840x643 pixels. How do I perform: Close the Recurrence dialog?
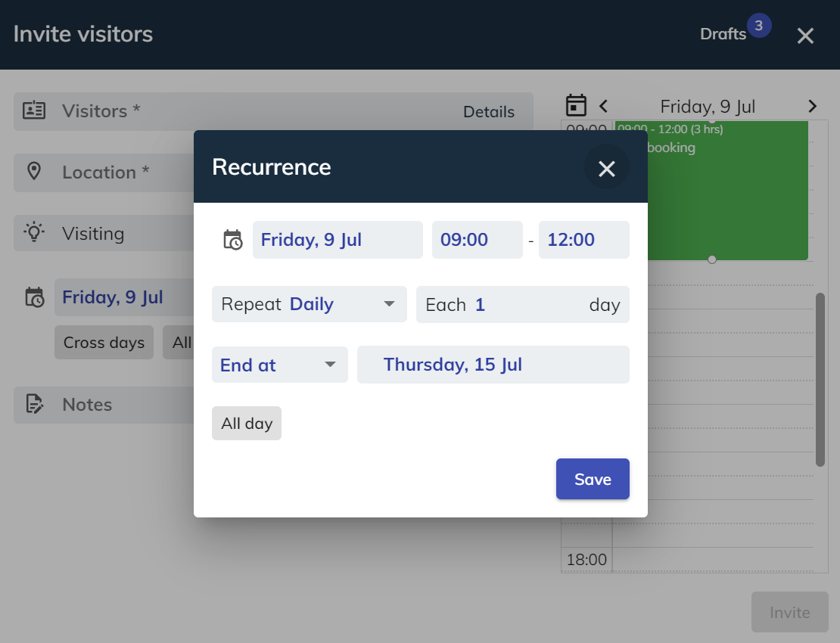pyautogui.click(x=606, y=169)
